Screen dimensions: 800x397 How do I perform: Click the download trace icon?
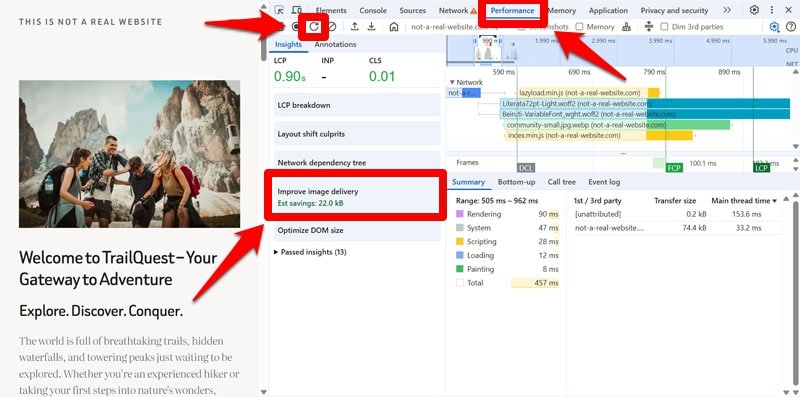371,27
